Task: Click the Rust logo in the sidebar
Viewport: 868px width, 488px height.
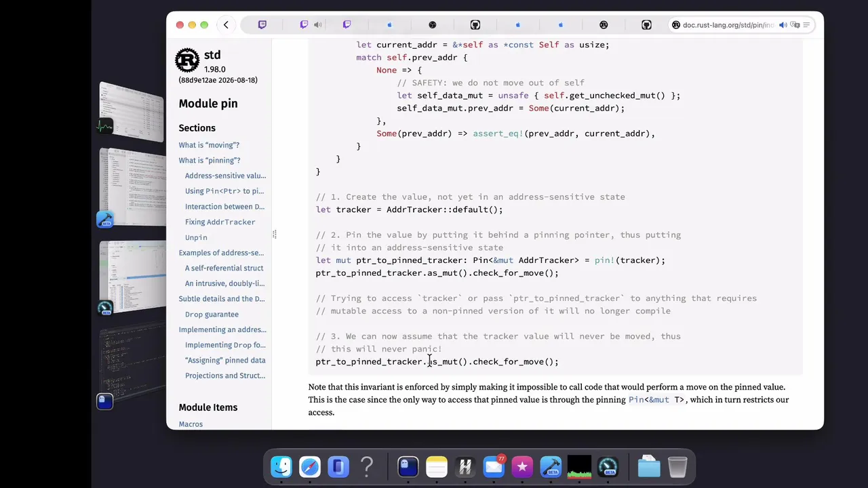Action: pyautogui.click(x=187, y=60)
